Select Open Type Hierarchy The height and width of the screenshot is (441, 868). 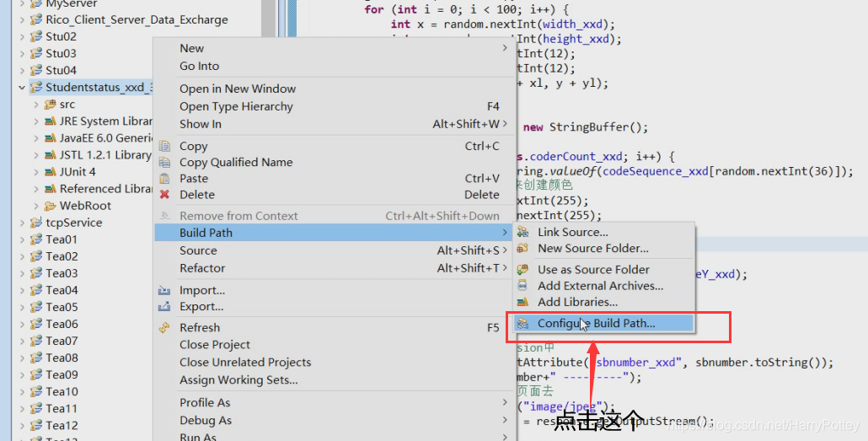tap(334, 106)
